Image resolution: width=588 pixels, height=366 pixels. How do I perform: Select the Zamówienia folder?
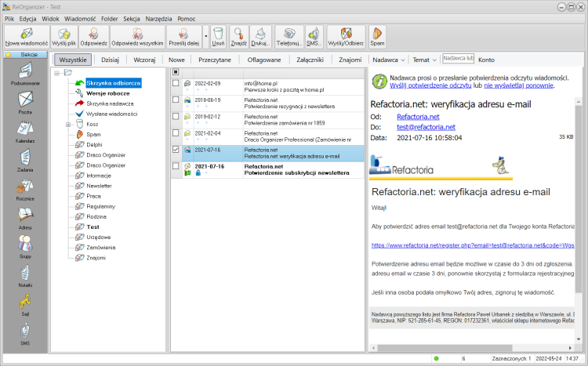point(101,248)
